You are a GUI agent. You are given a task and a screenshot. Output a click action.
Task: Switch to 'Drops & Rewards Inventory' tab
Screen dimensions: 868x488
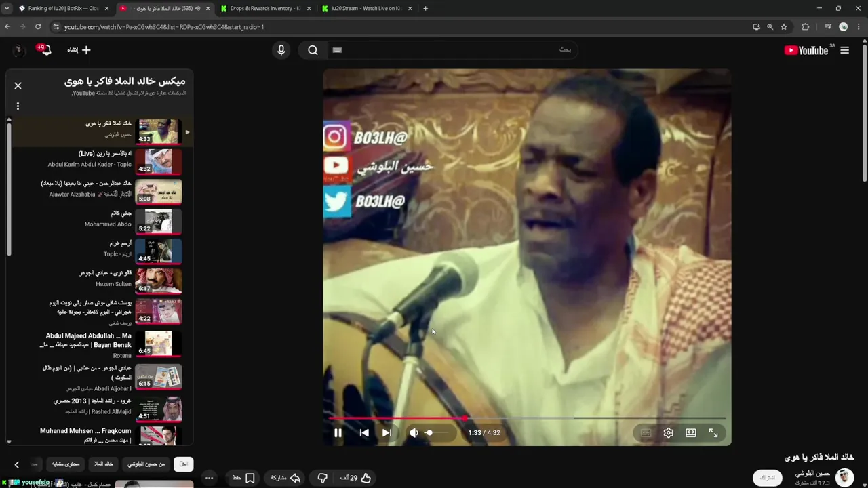click(266, 8)
